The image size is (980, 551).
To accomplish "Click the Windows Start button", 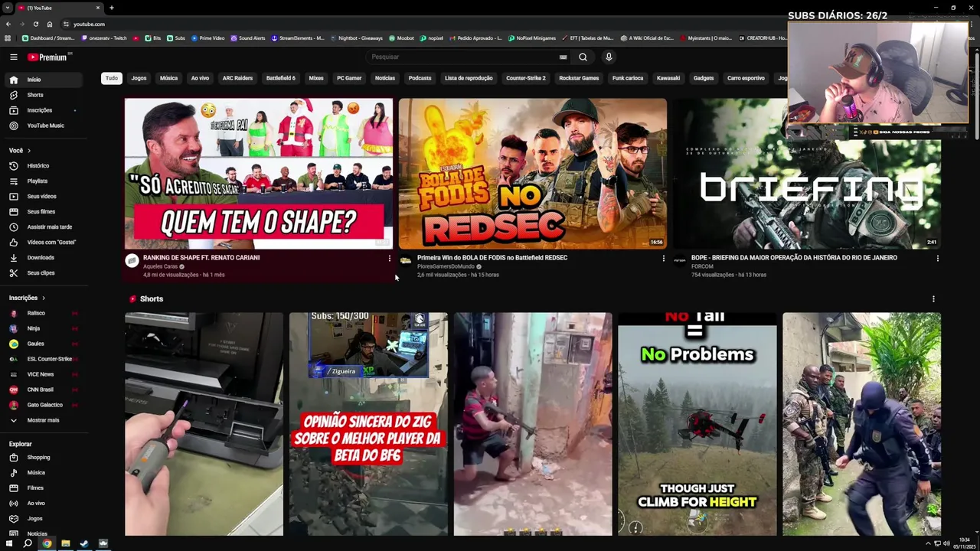I will point(8,543).
